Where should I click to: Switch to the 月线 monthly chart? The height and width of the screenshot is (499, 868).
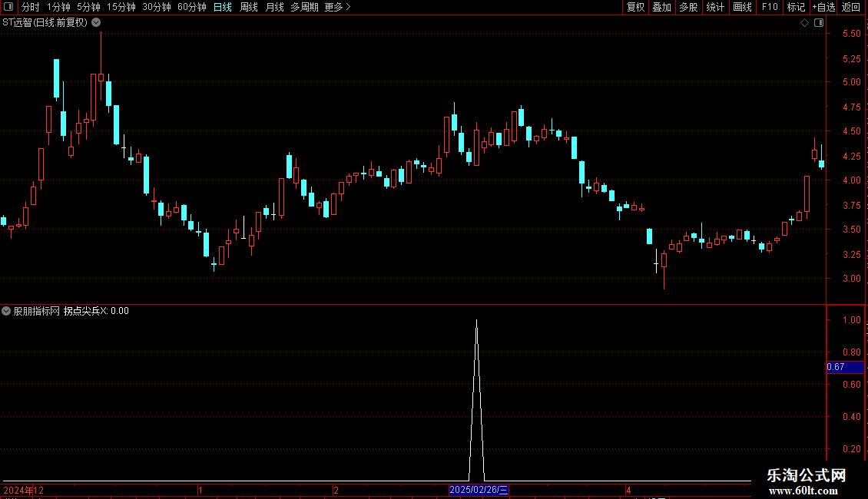click(274, 7)
